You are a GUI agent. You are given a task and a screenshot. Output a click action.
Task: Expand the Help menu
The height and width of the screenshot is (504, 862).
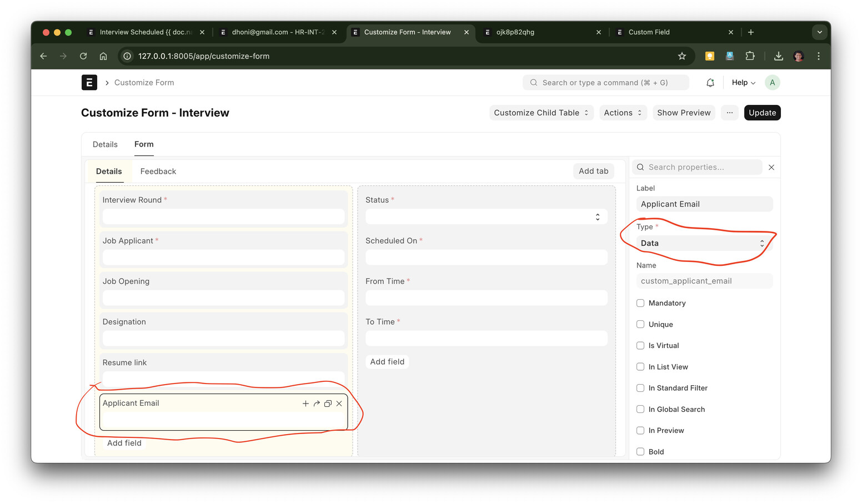(743, 83)
